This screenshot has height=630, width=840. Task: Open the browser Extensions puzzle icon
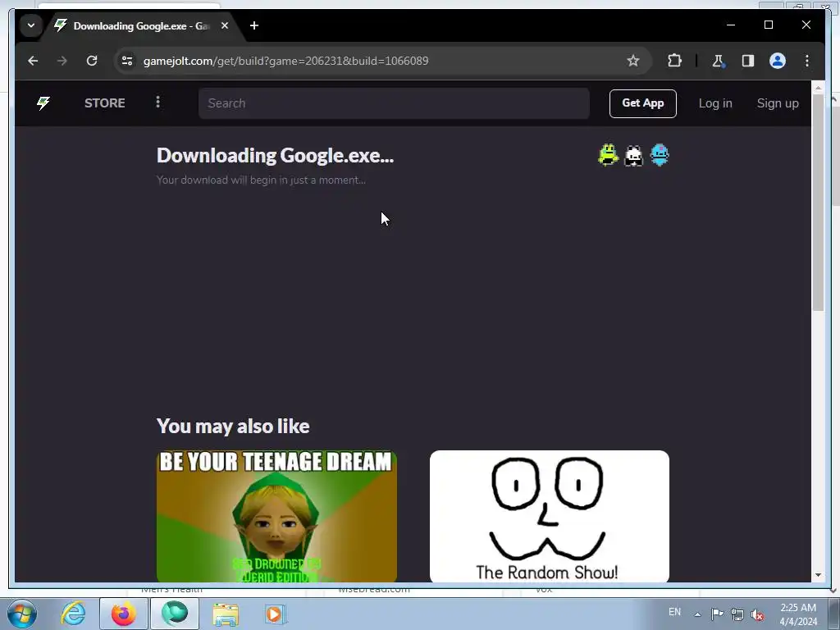click(674, 61)
